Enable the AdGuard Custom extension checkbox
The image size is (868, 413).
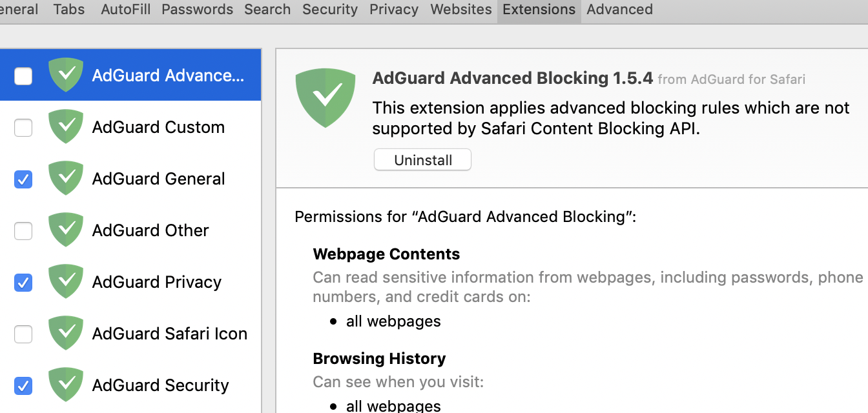[x=23, y=128]
